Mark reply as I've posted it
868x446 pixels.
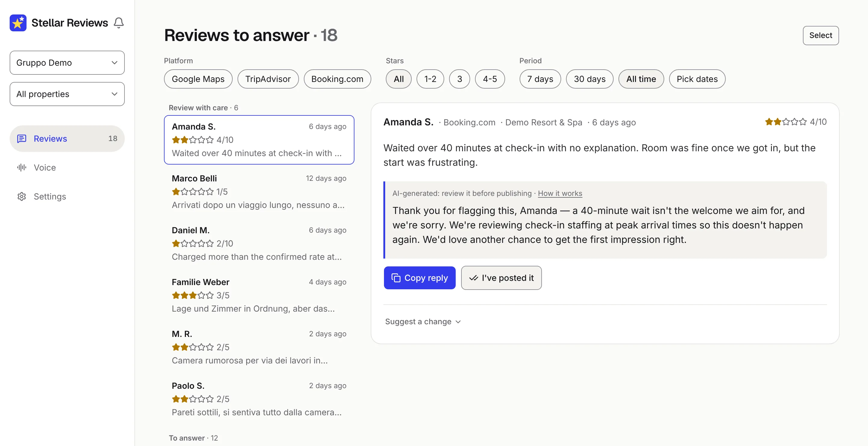502,278
